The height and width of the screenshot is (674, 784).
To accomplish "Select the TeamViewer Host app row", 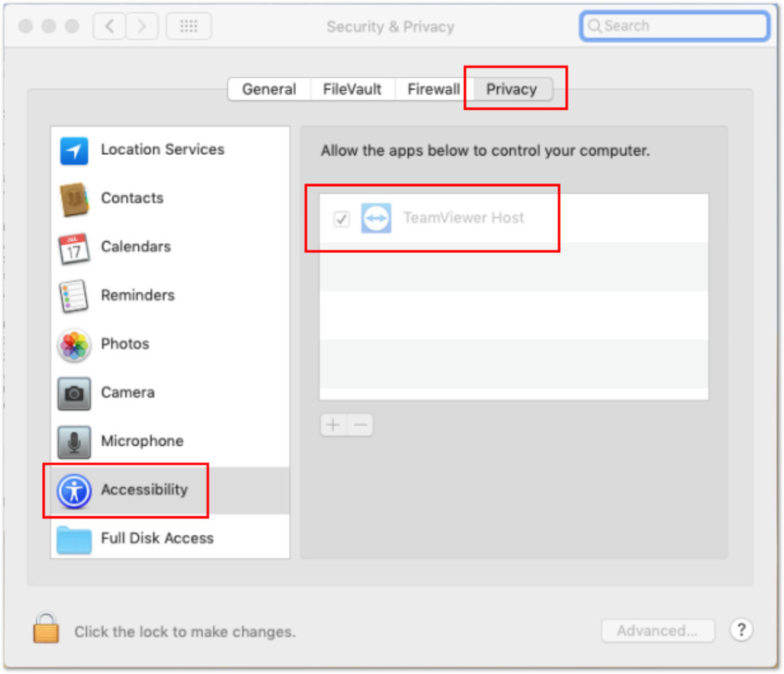I will [x=513, y=219].
